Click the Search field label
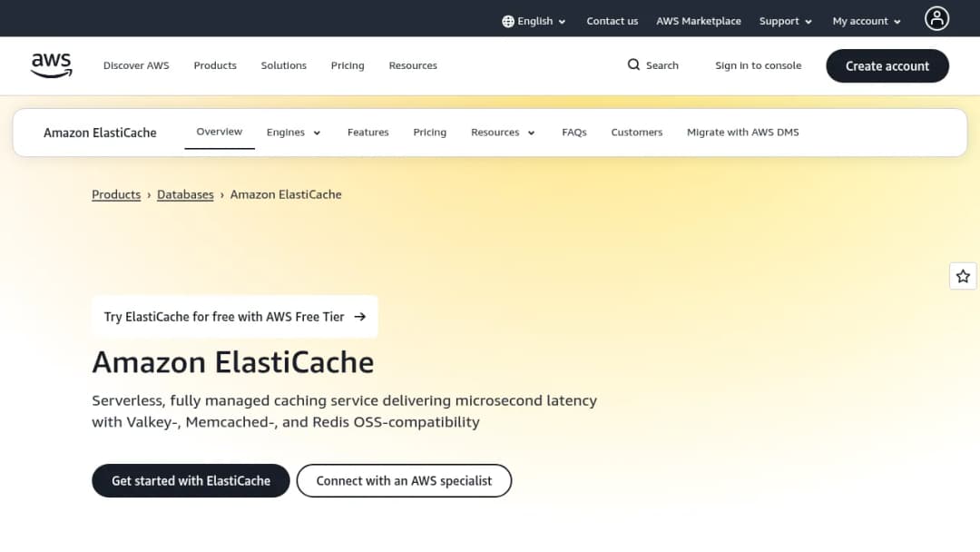 [x=661, y=65]
